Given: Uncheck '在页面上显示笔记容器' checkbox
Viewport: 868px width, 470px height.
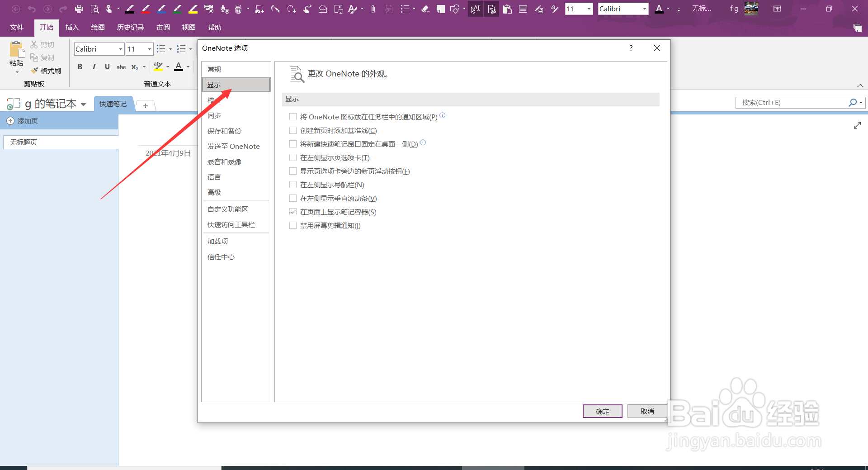Looking at the screenshot, I should [x=293, y=212].
